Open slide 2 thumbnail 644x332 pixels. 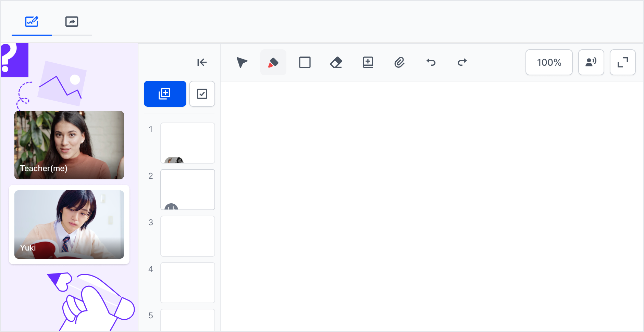188,190
